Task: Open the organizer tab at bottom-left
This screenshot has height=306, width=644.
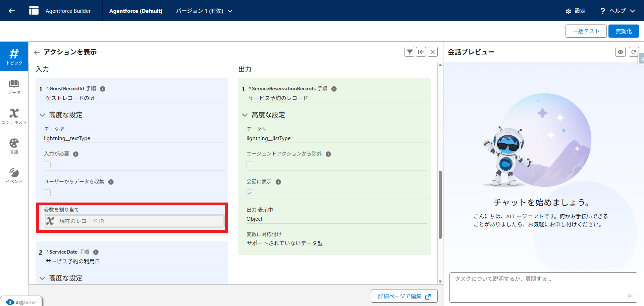Action: [x=21, y=302]
